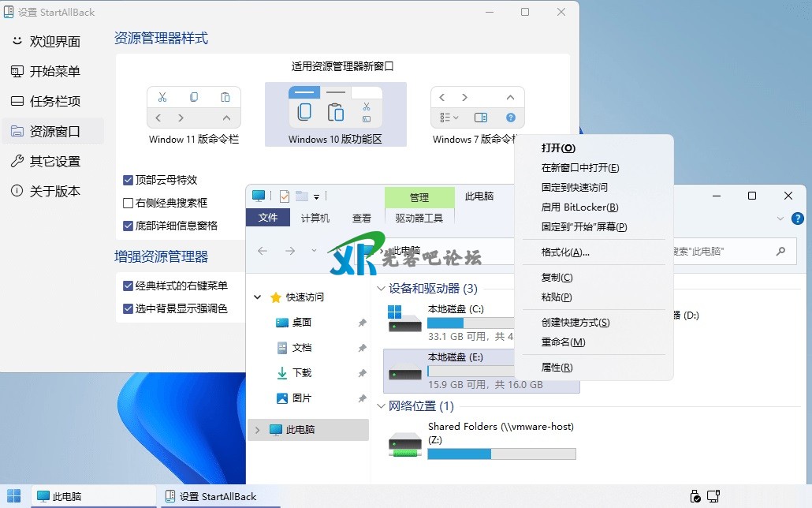Click the back arrow in Explorer navigation
812x508 pixels.
[x=263, y=251]
